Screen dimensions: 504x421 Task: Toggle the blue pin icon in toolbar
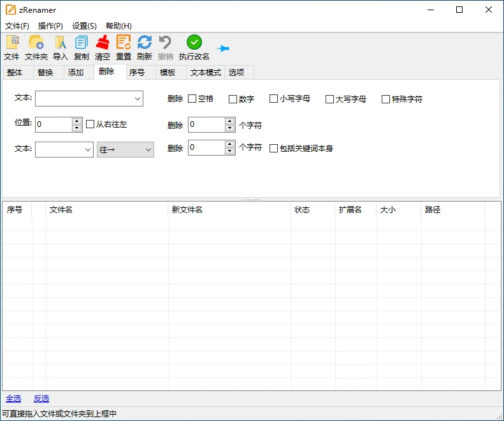223,48
